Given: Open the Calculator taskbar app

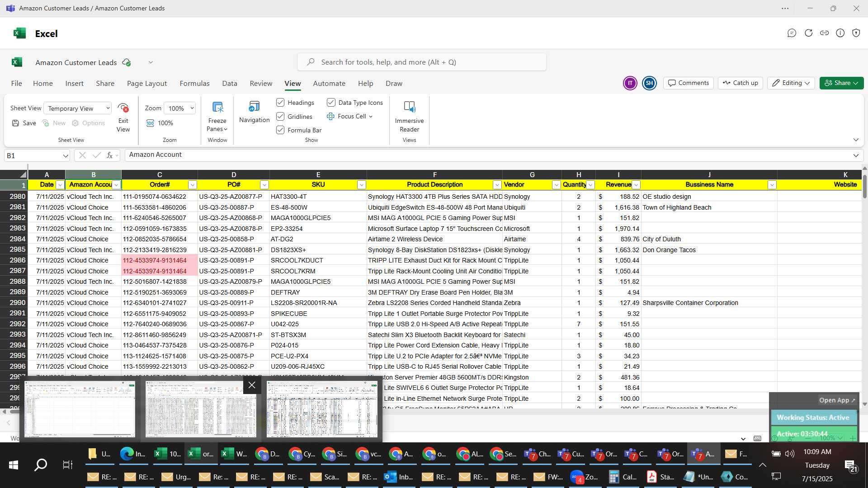Looking at the screenshot, I should click(623, 477).
